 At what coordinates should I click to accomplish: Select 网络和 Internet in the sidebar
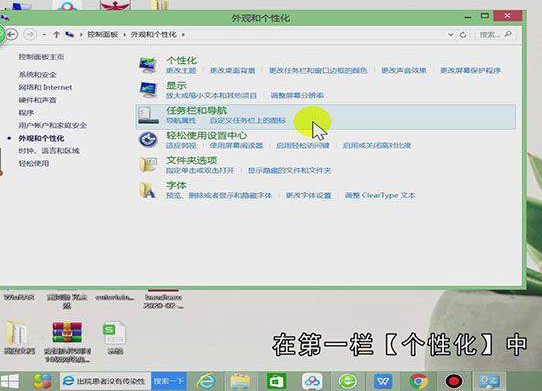45,87
